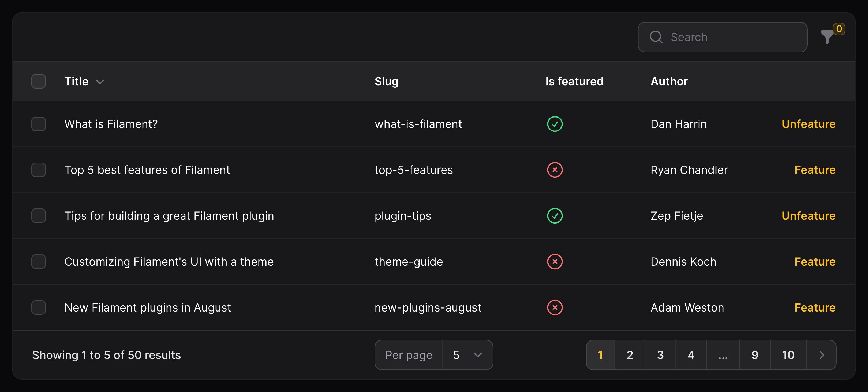Click red not-featured icon for Top 5 features row

coord(555,170)
